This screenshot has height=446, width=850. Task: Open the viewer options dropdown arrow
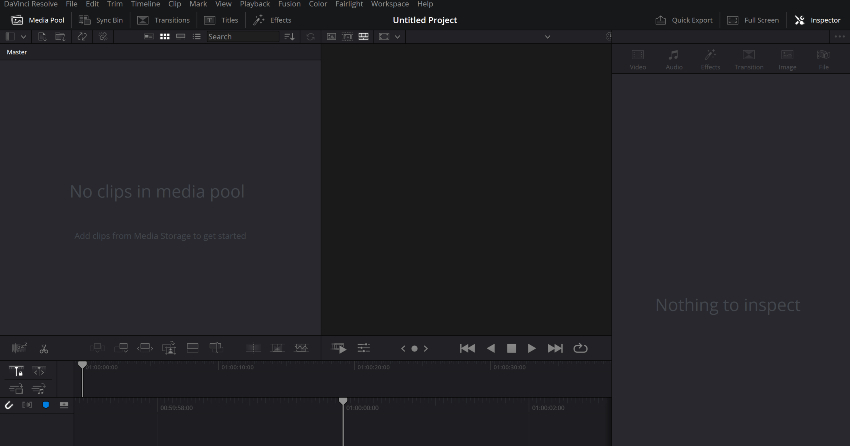(397, 36)
